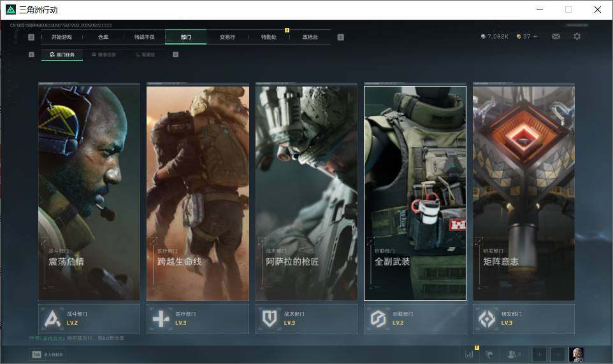The height and width of the screenshot is (364, 613).
Task: Open the 特战干员 tab
Action: pyautogui.click(x=145, y=37)
